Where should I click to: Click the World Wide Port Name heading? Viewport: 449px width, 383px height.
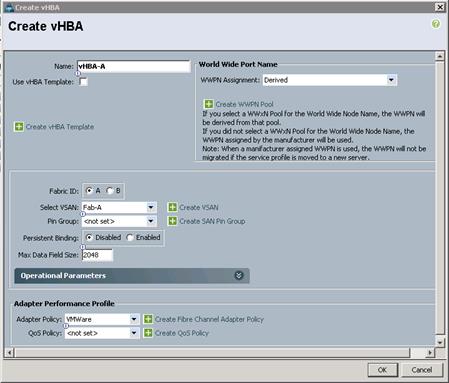(x=238, y=64)
